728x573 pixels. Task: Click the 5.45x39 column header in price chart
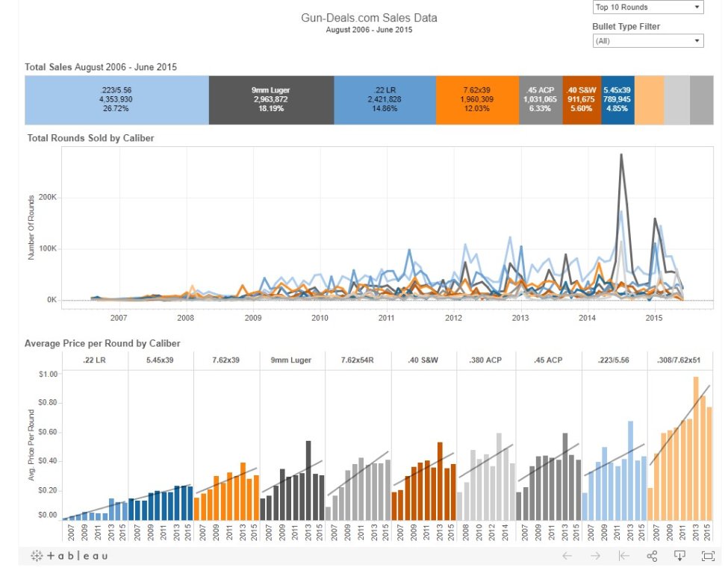[x=161, y=360]
